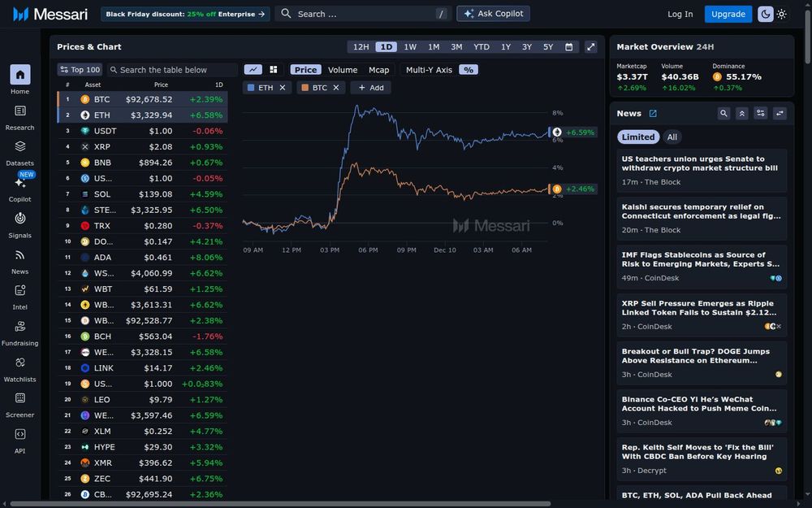Select the Mcap chart metric

click(378, 69)
